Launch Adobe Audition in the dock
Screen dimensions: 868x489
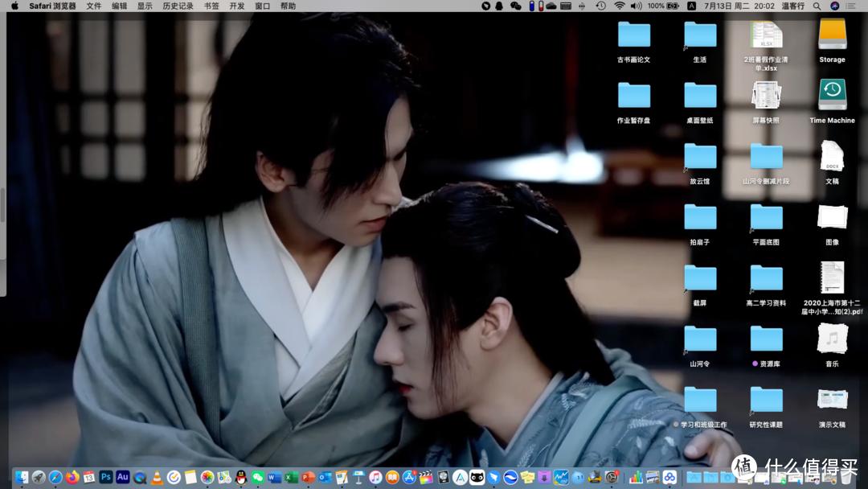[x=123, y=477]
